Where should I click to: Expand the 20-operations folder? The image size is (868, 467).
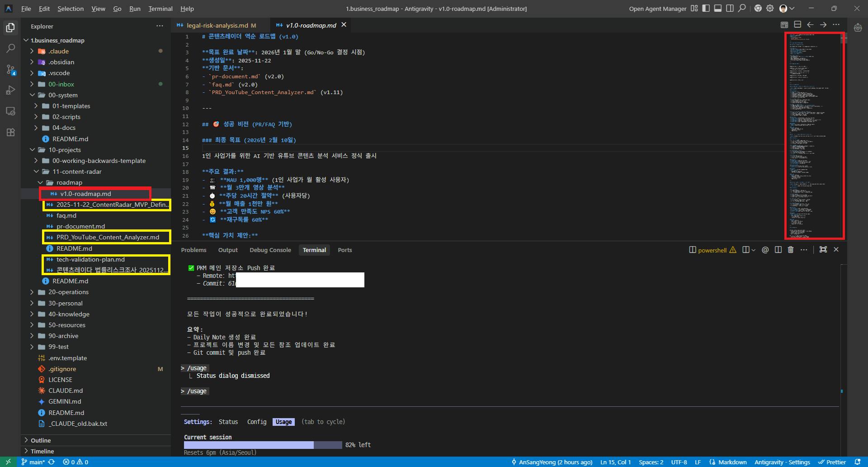tap(68, 292)
